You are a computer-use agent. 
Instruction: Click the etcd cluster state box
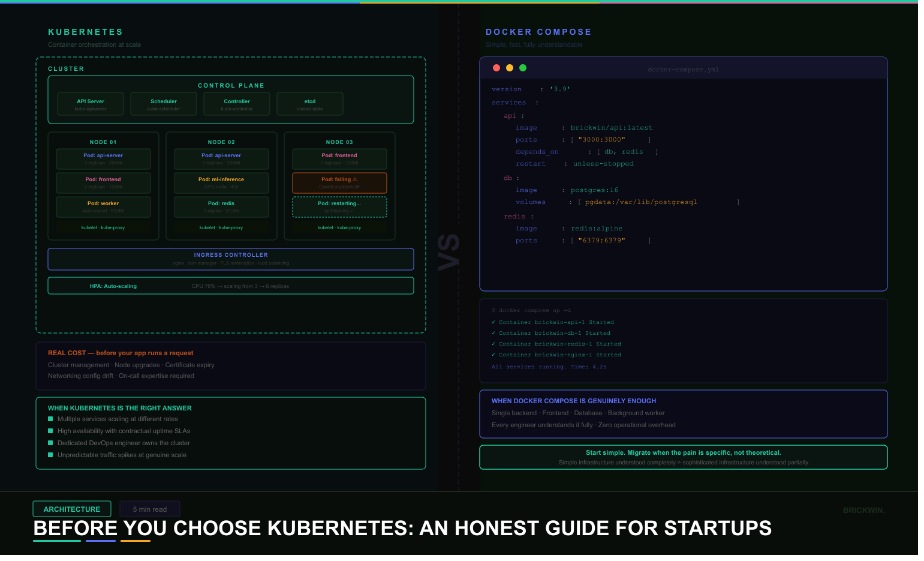(x=310, y=104)
